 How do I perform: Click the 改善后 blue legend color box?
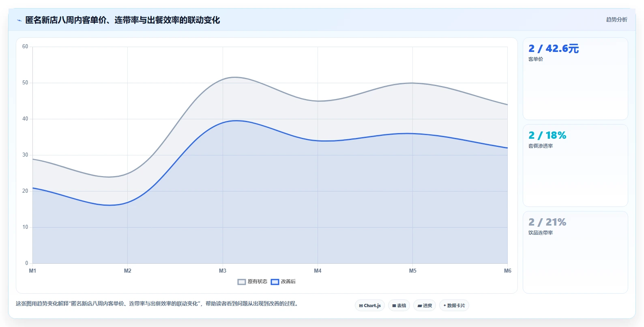point(275,282)
